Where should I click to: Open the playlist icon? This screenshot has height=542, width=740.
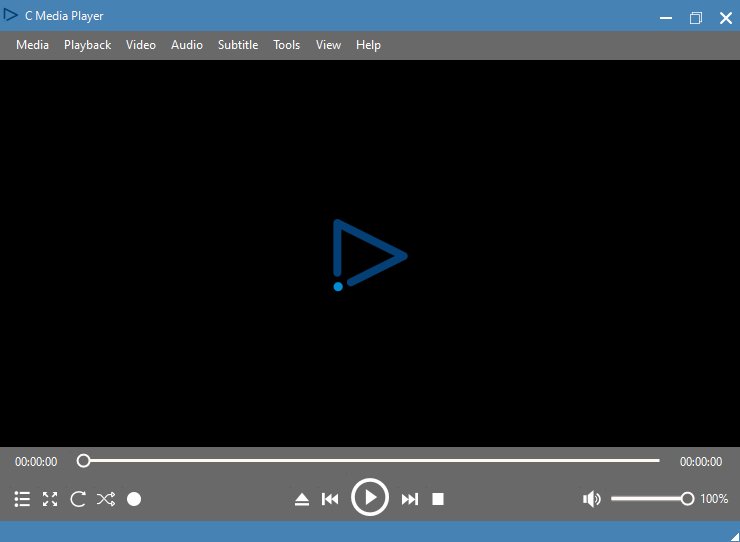22,499
